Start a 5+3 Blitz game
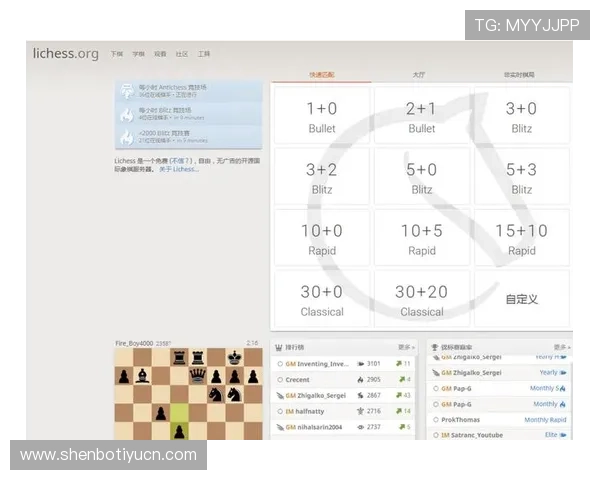600x480 pixels. click(522, 177)
